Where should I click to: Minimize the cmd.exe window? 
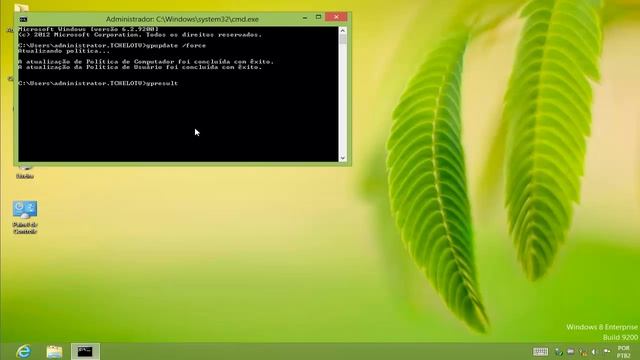point(305,18)
